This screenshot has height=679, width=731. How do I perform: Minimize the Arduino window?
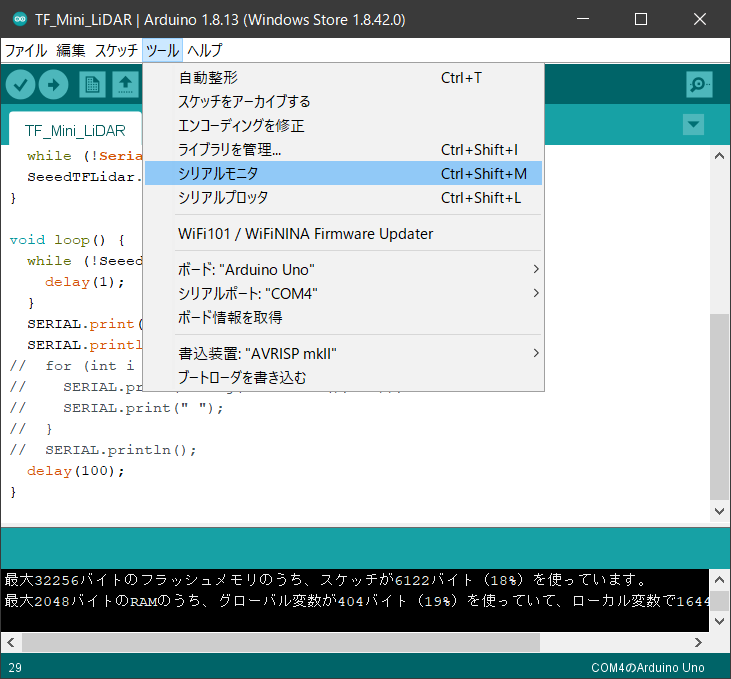[x=583, y=19]
